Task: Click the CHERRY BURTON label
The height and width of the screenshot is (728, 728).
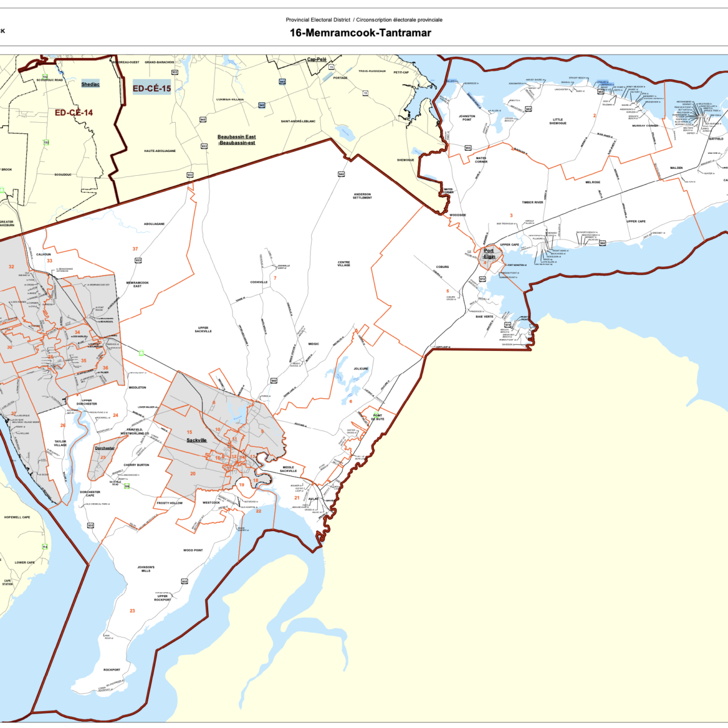Action: (x=136, y=465)
